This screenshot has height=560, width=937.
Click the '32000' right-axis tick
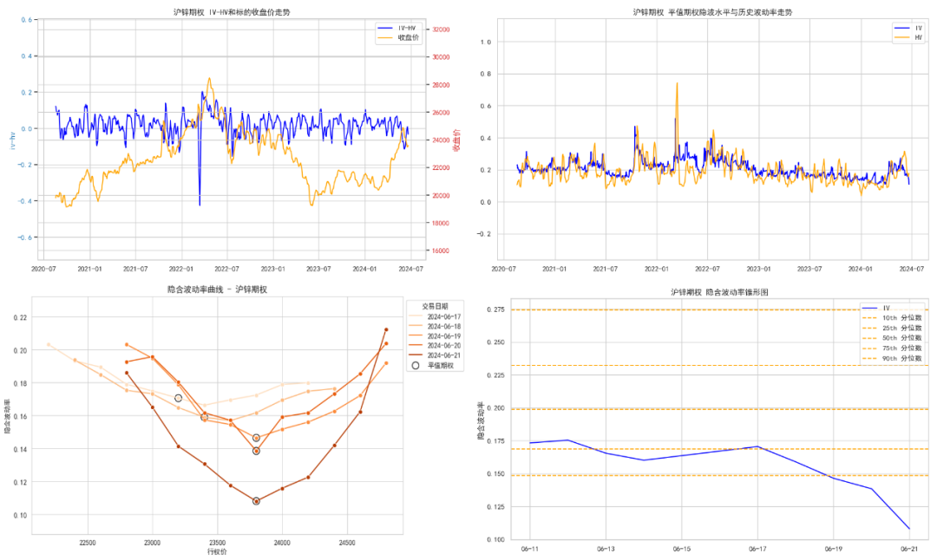(x=441, y=29)
